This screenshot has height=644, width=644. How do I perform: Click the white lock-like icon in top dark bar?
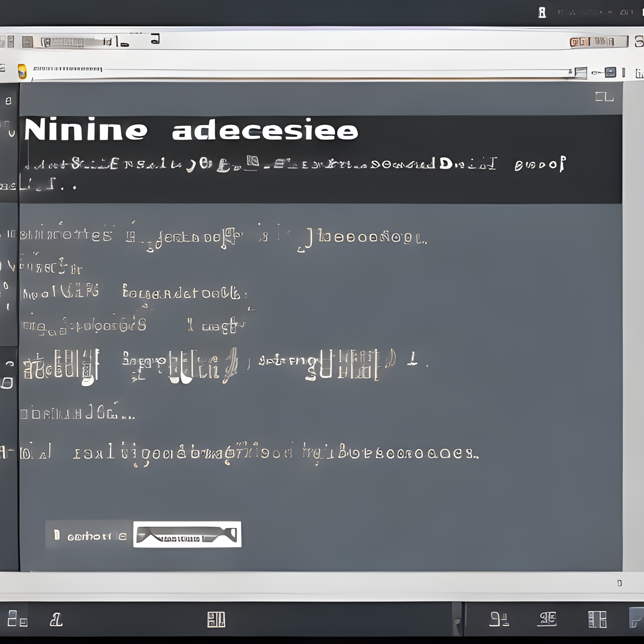tap(542, 13)
